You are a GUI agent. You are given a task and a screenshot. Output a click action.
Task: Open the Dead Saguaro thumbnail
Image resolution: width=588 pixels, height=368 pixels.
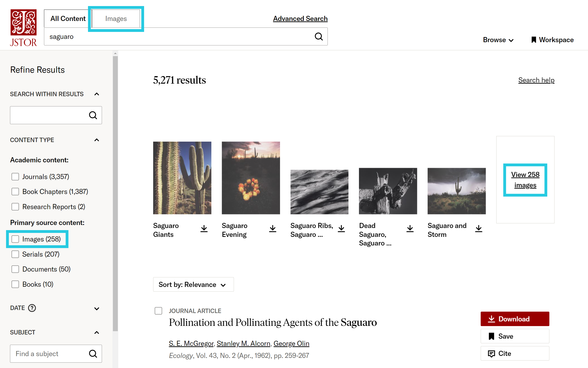tap(388, 191)
